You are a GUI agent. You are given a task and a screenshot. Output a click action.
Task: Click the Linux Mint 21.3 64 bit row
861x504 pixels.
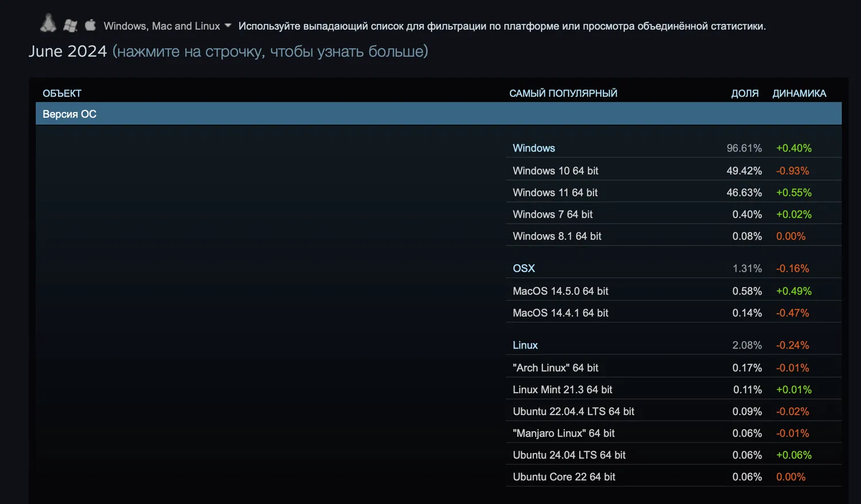pos(674,389)
